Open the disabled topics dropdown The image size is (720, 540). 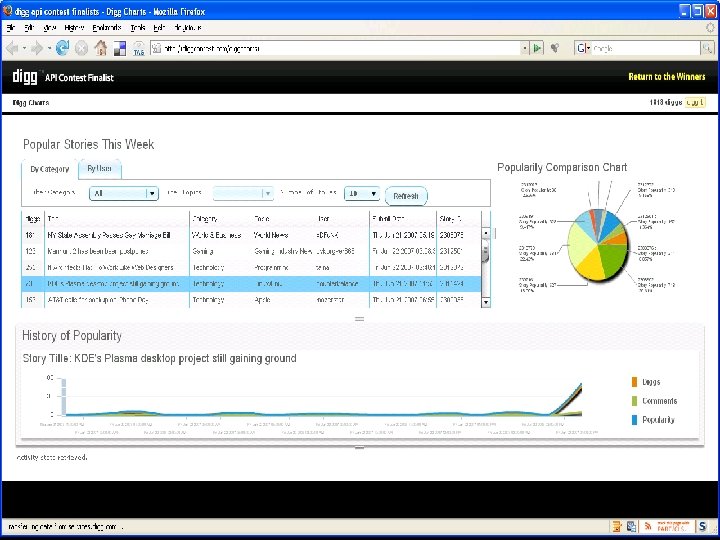[243, 193]
